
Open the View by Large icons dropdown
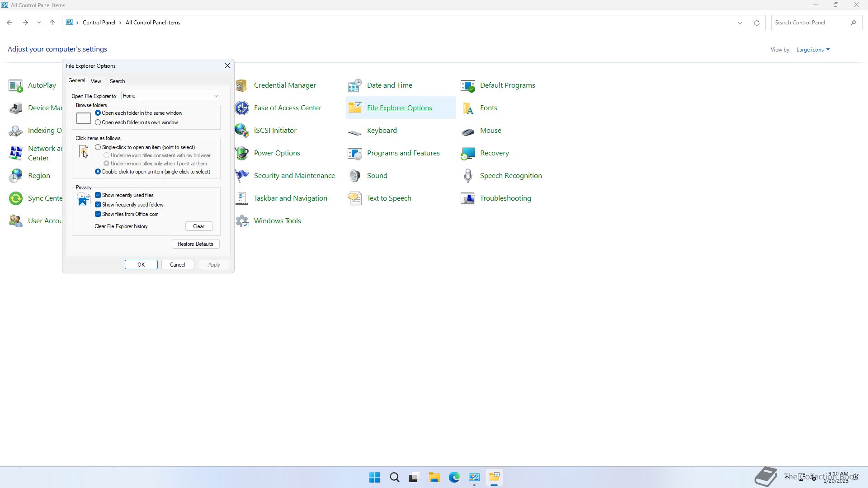click(x=813, y=50)
